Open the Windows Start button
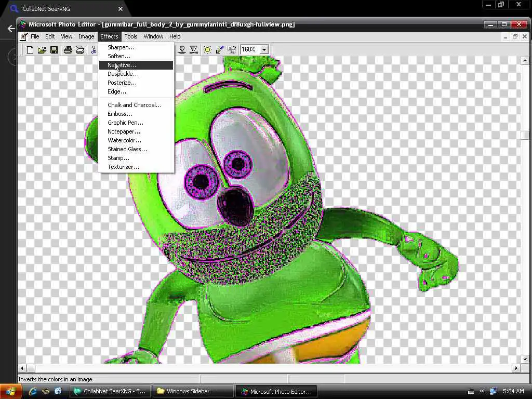532x399 pixels. pos(10,392)
